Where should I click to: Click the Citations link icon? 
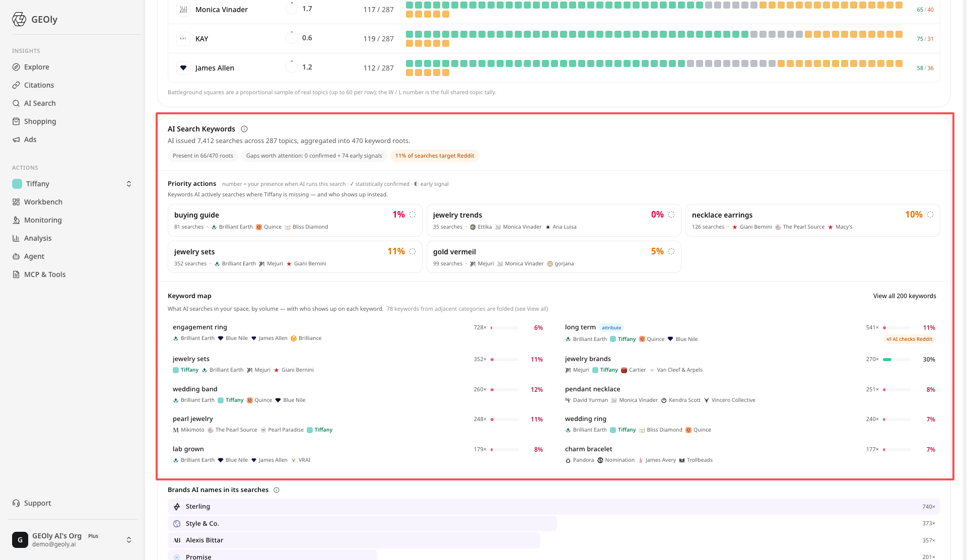(x=16, y=85)
